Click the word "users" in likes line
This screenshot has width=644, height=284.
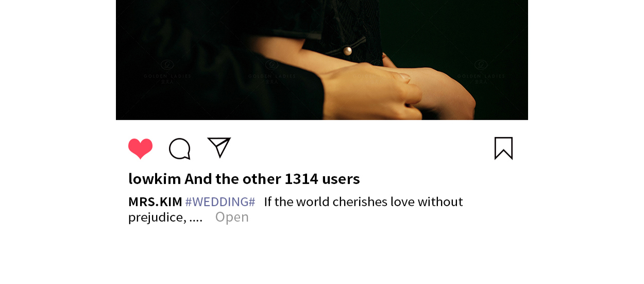[341, 179]
